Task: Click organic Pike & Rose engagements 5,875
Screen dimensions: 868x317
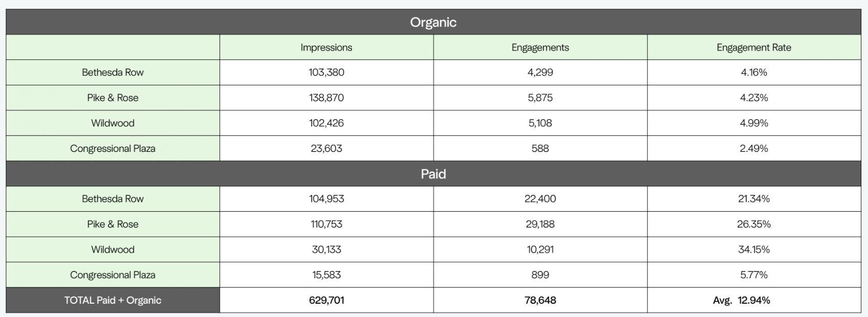Action: [x=540, y=98]
